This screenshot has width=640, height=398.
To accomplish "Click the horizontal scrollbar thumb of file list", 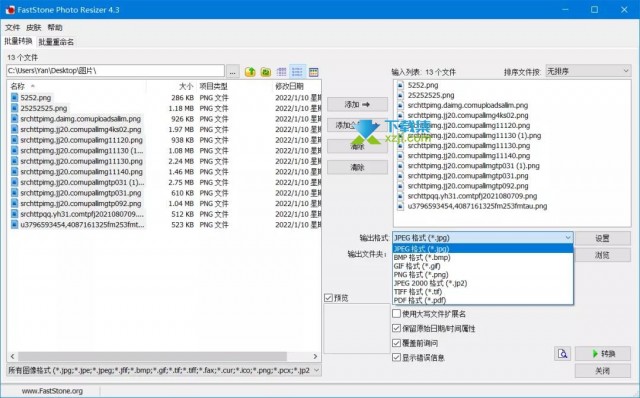I will (152, 356).
